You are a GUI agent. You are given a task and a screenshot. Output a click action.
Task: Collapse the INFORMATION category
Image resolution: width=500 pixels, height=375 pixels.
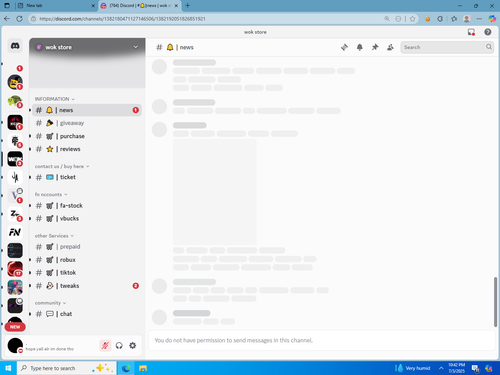tap(55, 99)
